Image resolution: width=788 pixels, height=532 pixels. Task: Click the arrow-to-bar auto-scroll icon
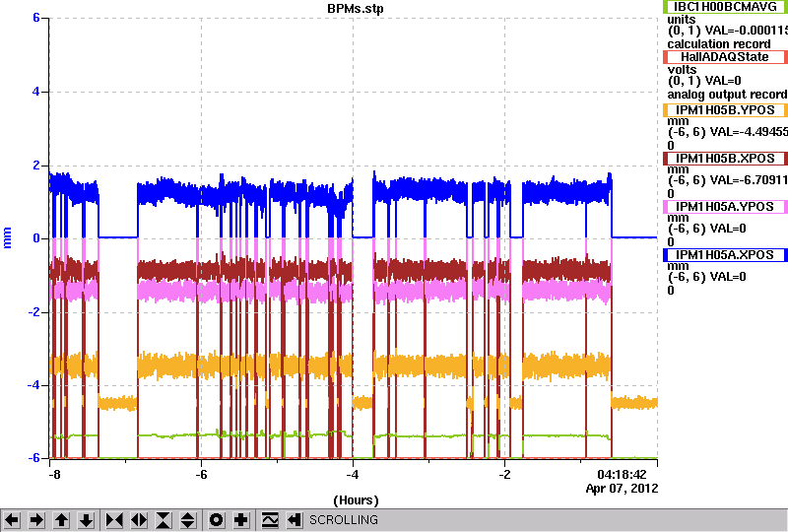point(295,520)
